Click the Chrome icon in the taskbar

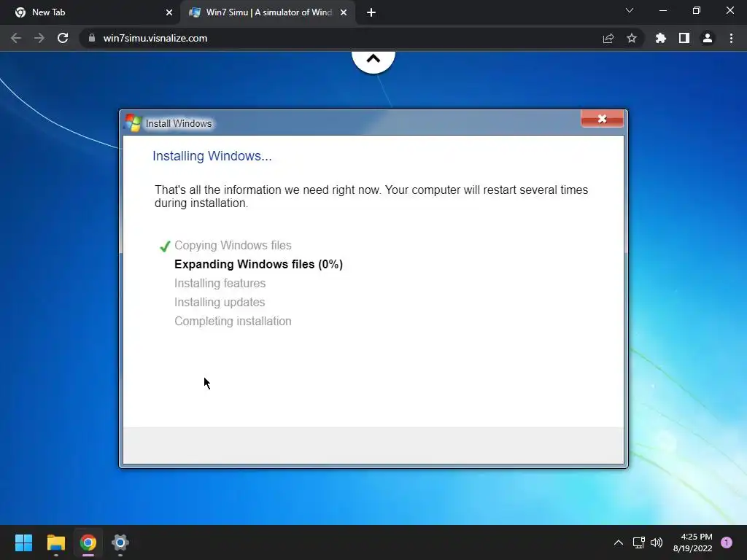(x=88, y=542)
